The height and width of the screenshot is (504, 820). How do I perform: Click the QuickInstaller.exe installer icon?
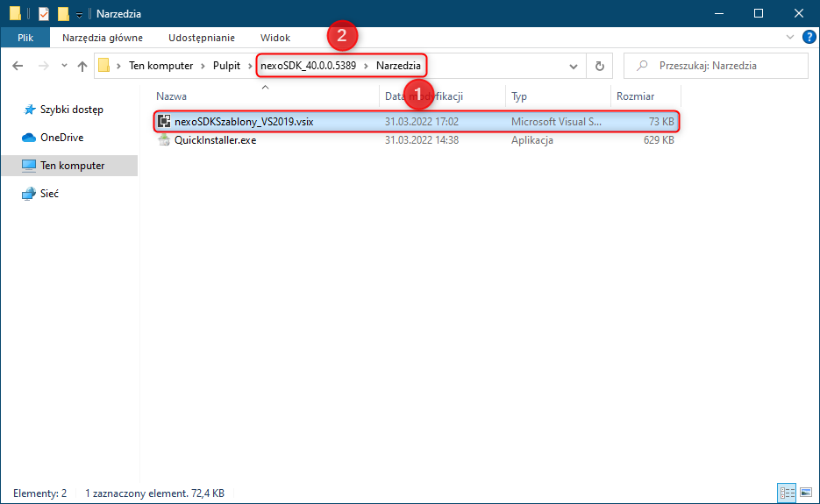point(164,140)
